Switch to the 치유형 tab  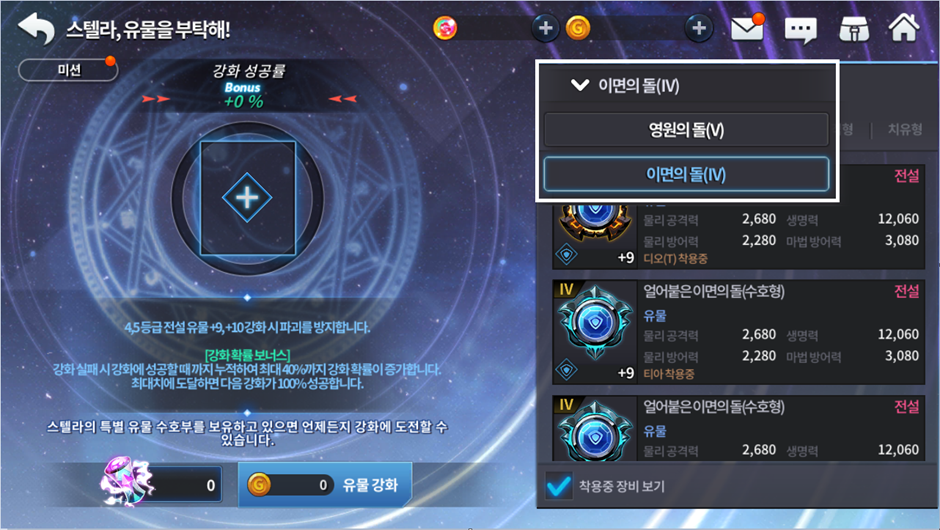(x=905, y=129)
